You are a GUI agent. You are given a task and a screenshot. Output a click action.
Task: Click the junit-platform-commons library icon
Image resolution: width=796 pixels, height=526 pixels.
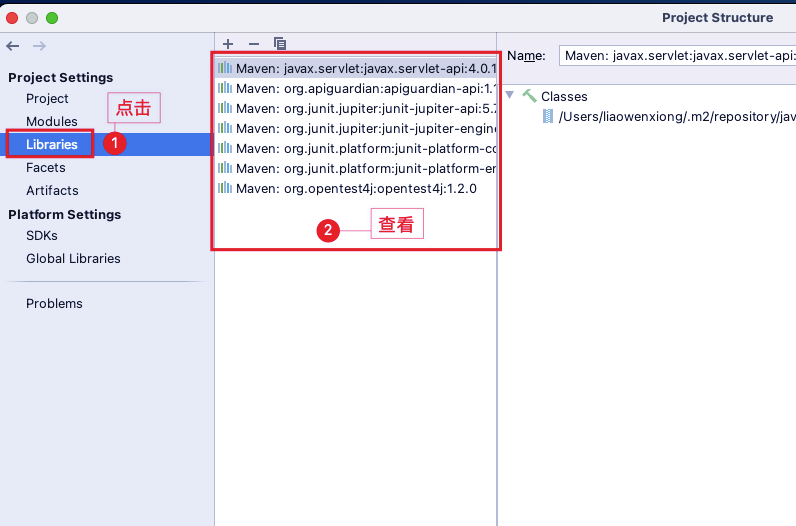pyautogui.click(x=225, y=148)
